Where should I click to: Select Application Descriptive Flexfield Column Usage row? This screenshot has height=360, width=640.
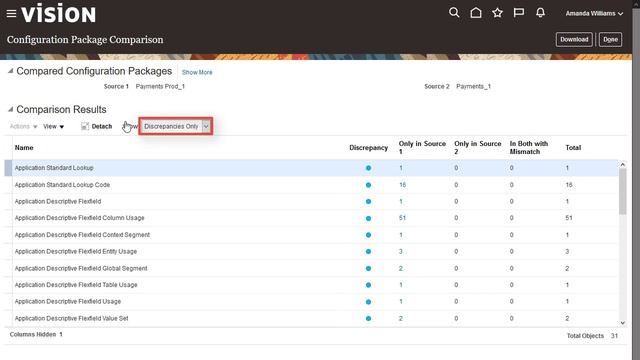coord(311,218)
